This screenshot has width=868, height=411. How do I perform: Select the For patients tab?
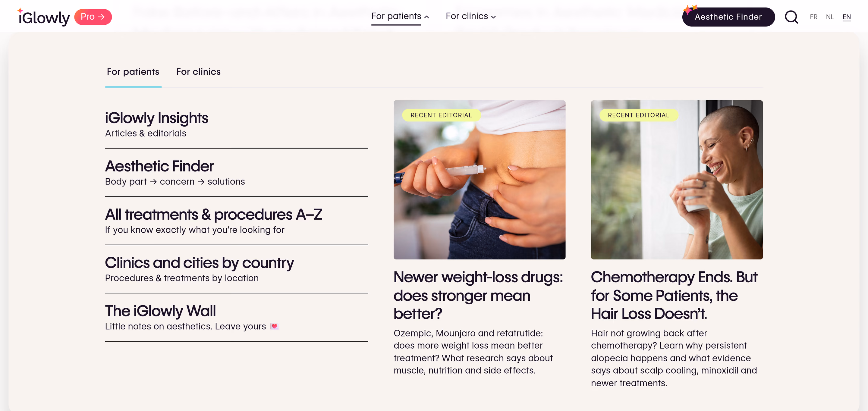pos(133,72)
